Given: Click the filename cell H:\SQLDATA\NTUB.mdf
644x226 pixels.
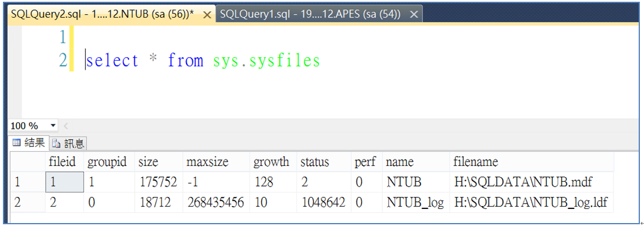Looking at the screenshot, I should point(532,182).
